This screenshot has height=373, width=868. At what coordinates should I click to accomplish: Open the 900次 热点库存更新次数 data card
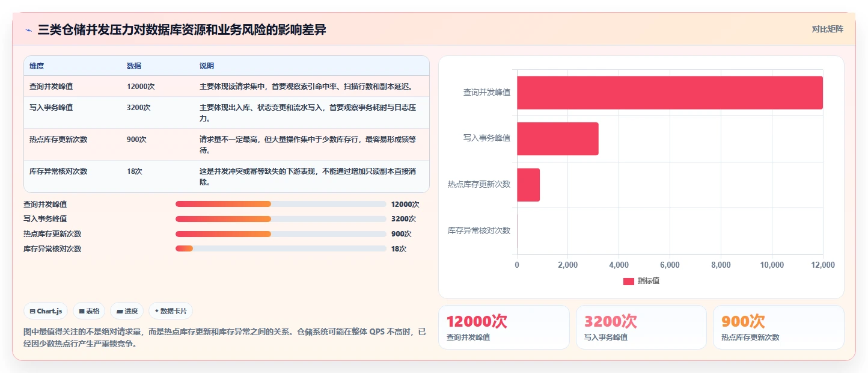(778, 327)
